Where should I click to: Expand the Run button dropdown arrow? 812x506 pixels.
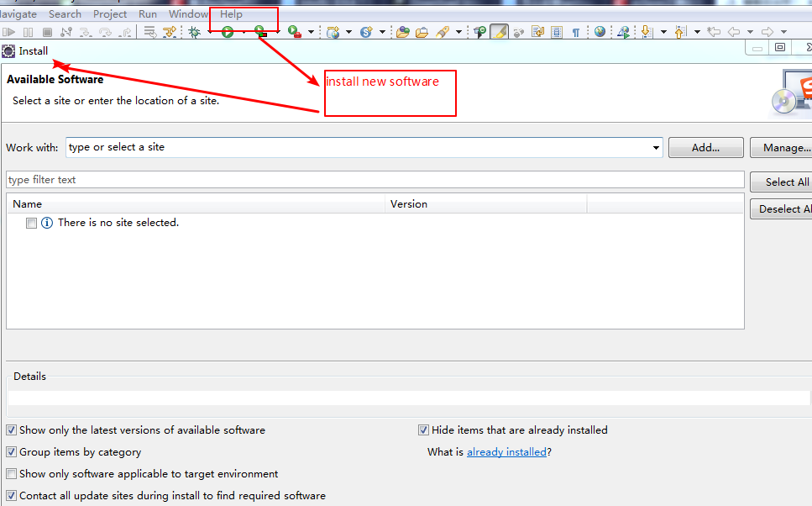click(x=244, y=33)
